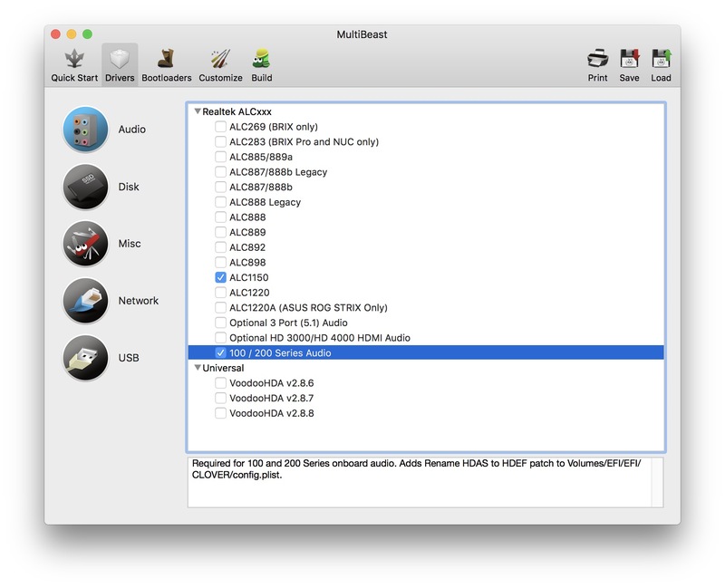Viewport: 725px width, 588px height.
Task: Open the Quick Start section icon
Action: pyautogui.click(x=74, y=59)
